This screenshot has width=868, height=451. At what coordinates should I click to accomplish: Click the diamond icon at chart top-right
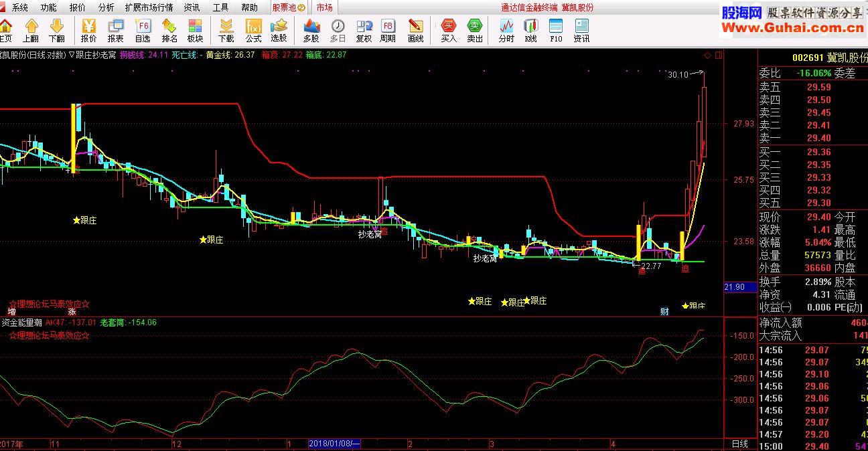pos(707,55)
